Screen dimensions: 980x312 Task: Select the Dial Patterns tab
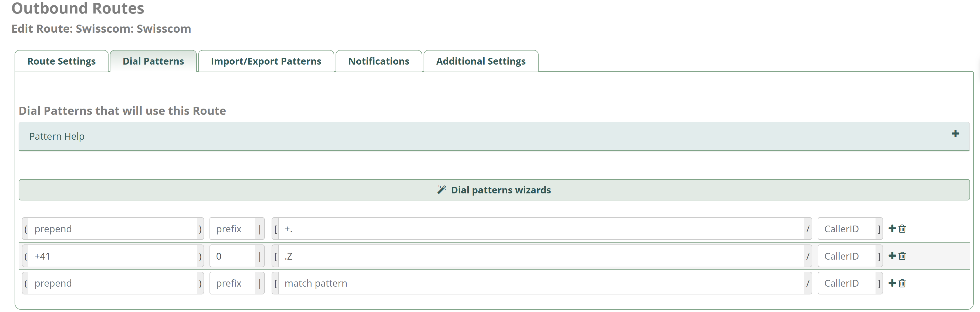coord(153,61)
